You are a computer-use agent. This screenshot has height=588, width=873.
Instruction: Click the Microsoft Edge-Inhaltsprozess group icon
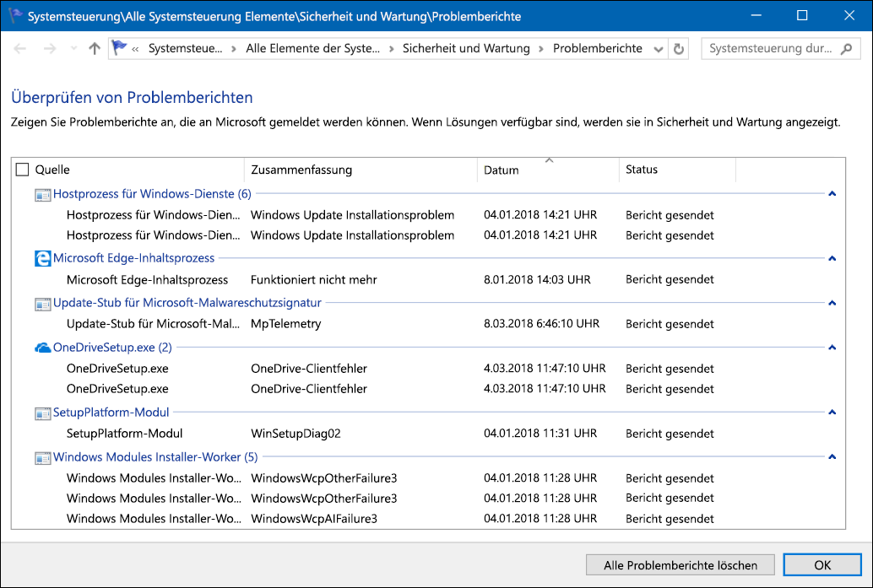coord(42,258)
